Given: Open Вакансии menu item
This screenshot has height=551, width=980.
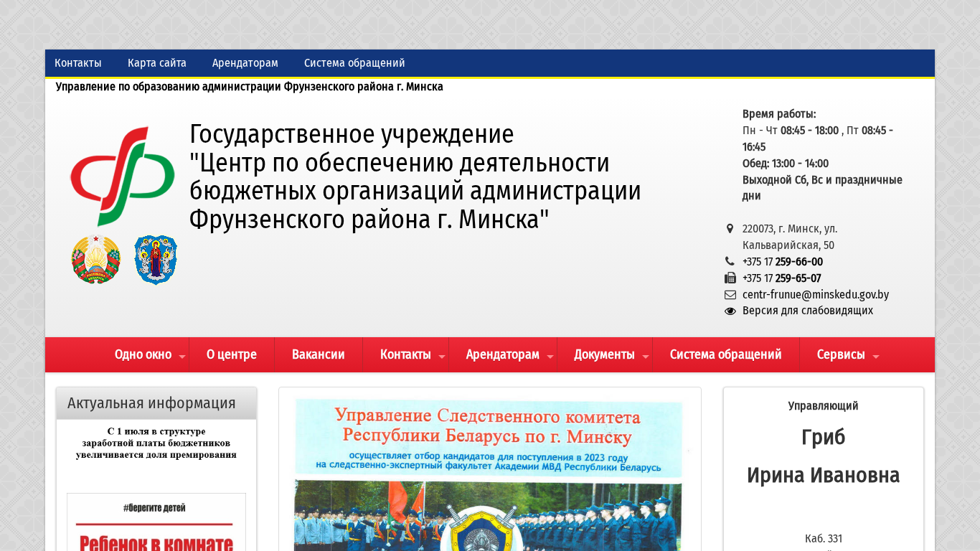Looking at the screenshot, I should click(319, 354).
